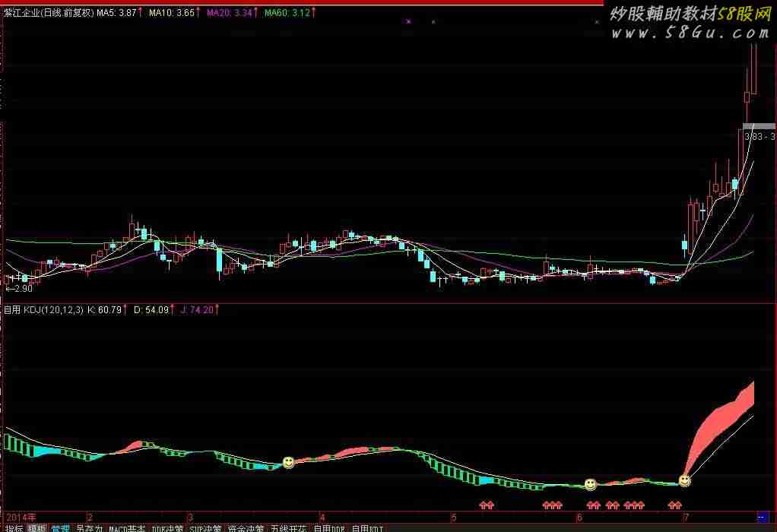Click the MA10: 3.65 label

[172, 13]
